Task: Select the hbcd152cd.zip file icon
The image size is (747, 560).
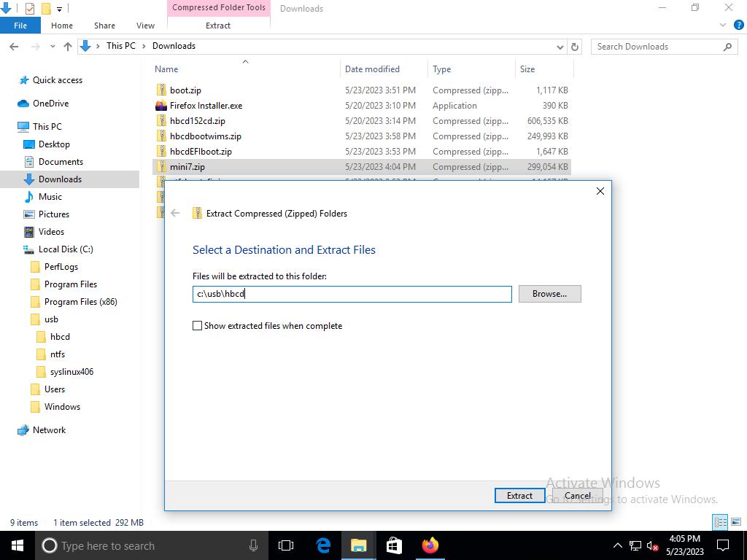Action: pyautogui.click(x=161, y=121)
